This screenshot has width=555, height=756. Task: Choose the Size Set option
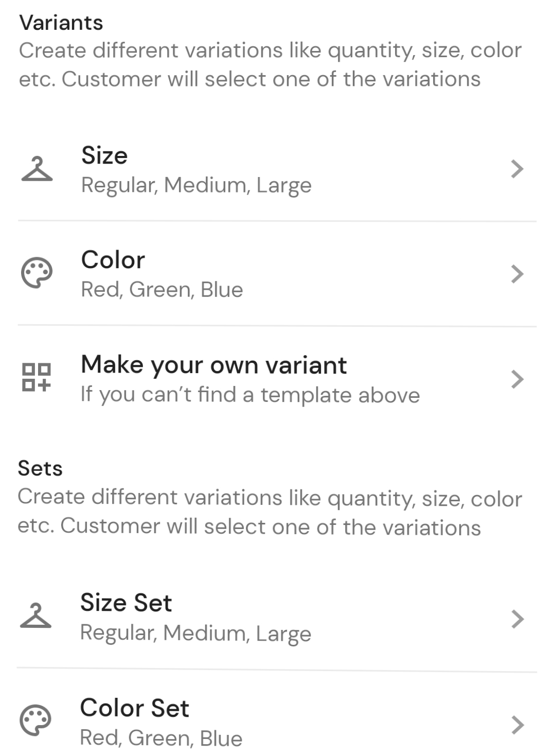click(x=277, y=618)
